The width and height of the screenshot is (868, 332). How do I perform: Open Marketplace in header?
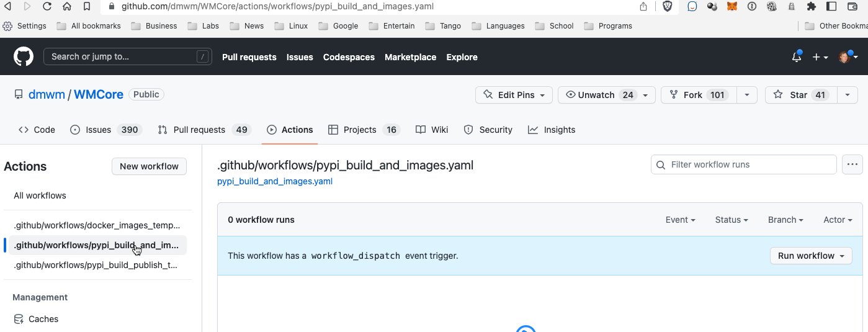point(410,57)
